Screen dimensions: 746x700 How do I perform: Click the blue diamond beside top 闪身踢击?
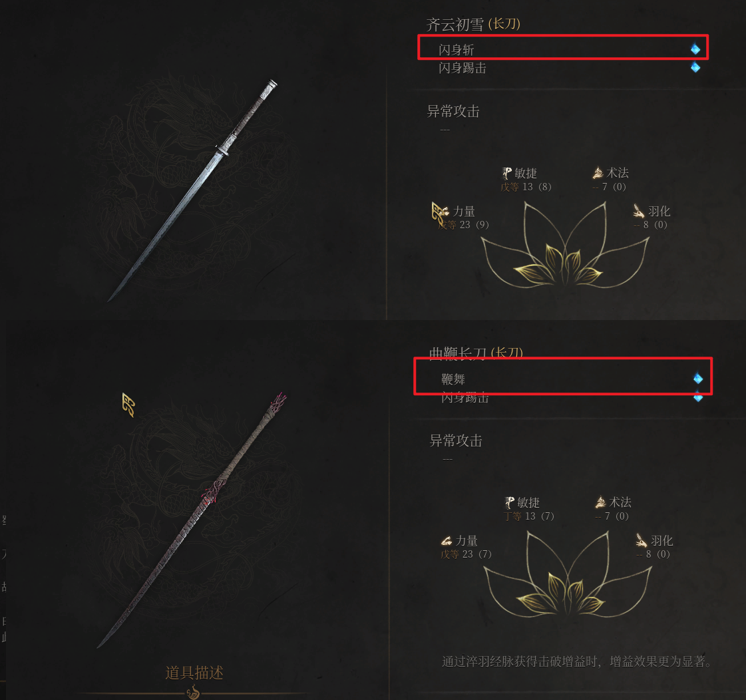click(x=695, y=67)
